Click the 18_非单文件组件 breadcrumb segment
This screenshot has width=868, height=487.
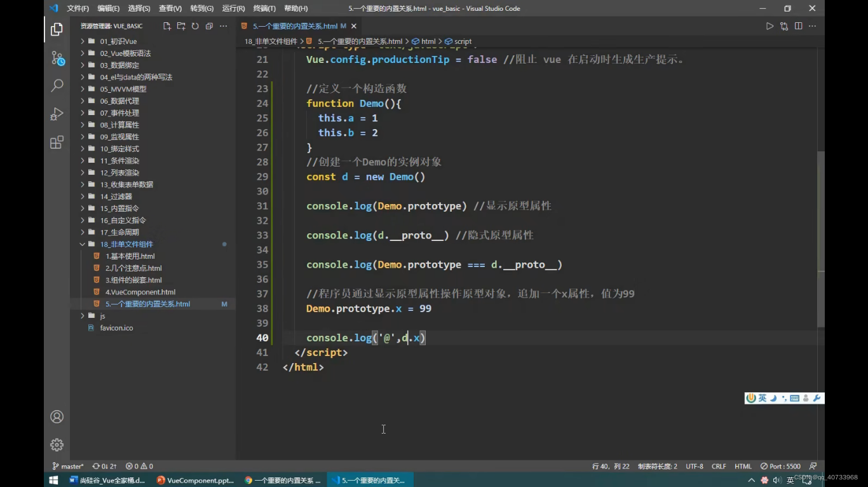(270, 41)
